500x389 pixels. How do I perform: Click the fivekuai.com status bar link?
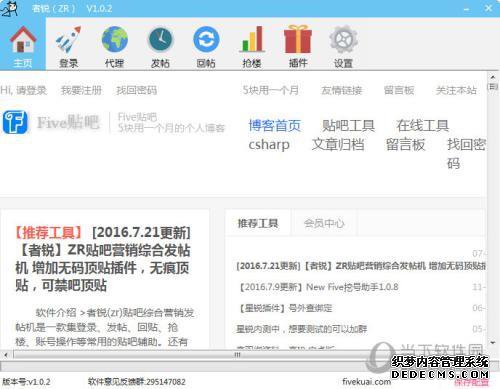click(367, 382)
